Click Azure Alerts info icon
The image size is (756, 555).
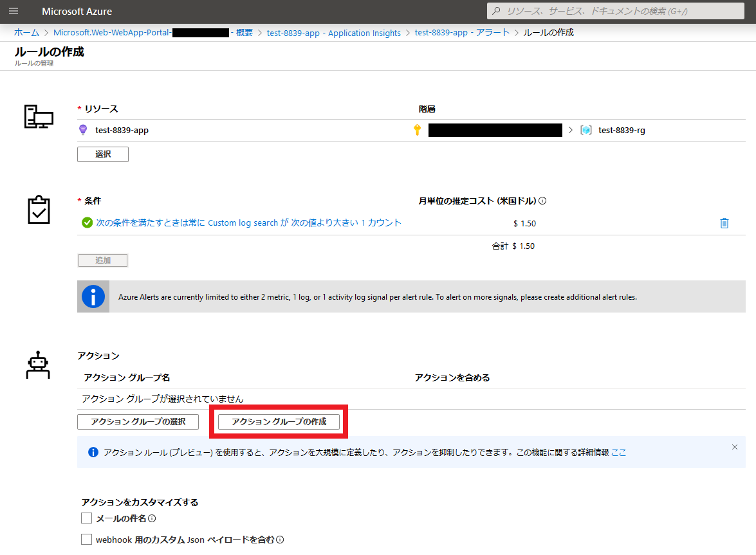click(93, 296)
